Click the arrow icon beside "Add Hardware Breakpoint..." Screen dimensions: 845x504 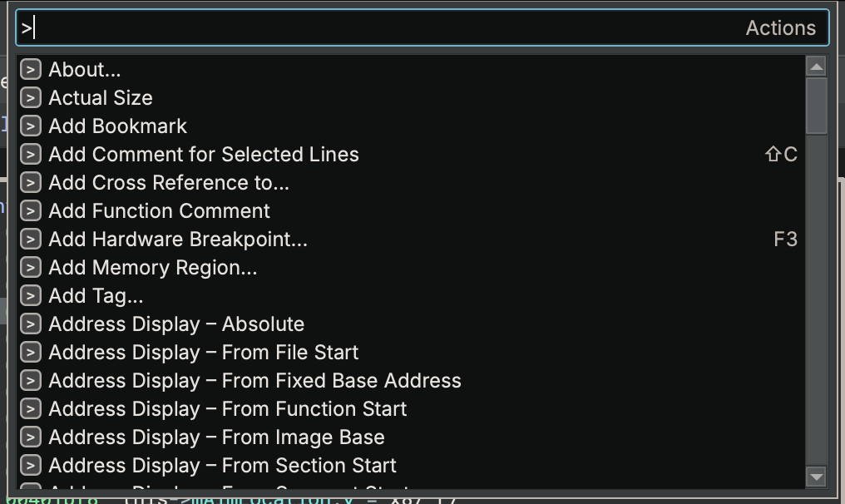coord(30,239)
